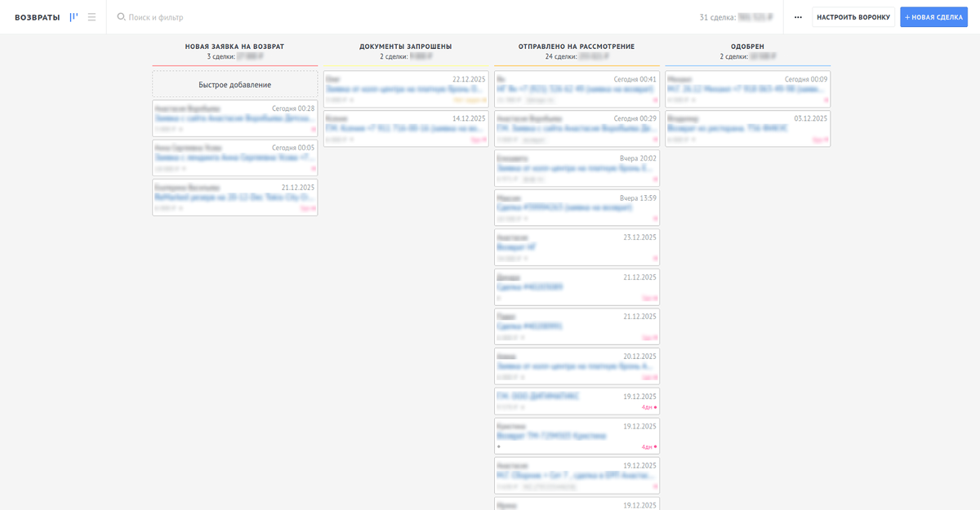Click '2 сделки' under 'Документы запрошены'
980x510 pixels.
[394, 56]
